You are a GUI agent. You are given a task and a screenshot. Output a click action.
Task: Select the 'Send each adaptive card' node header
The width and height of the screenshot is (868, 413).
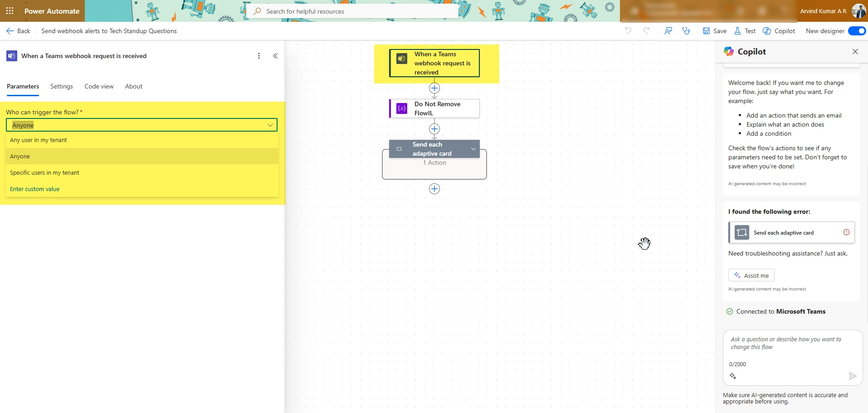pyautogui.click(x=434, y=149)
